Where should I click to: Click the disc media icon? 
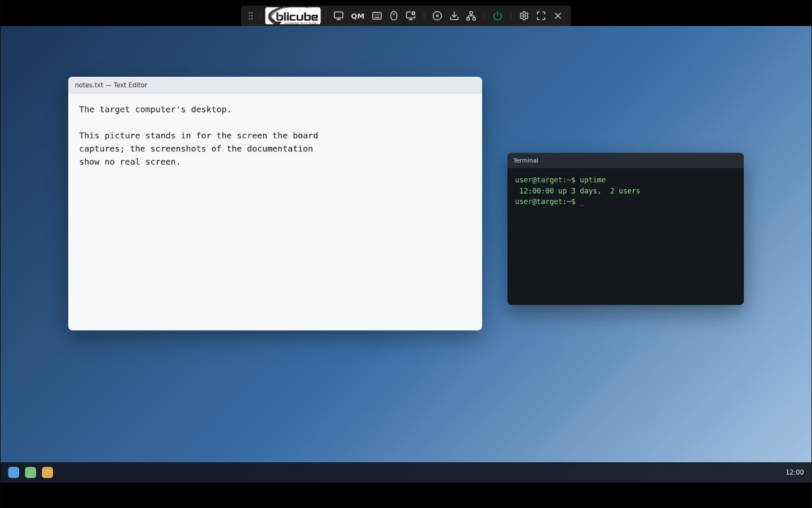click(437, 16)
